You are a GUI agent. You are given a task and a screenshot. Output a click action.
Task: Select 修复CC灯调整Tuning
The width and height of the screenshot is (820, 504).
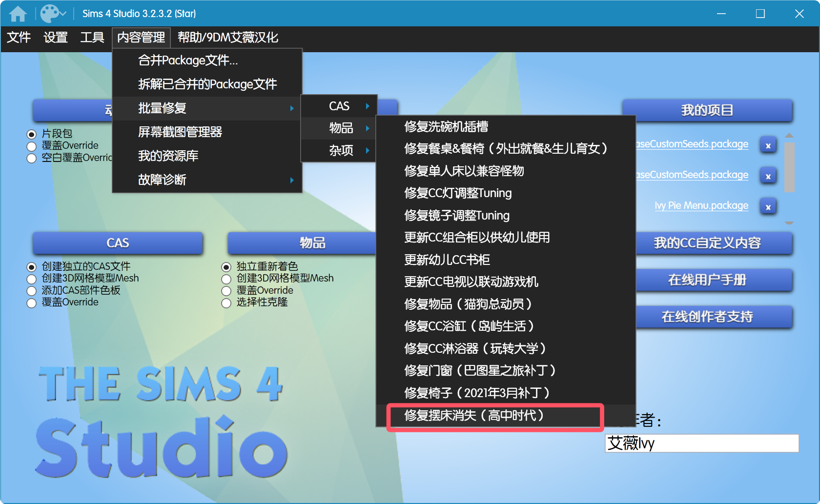click(x=506, y=193)
